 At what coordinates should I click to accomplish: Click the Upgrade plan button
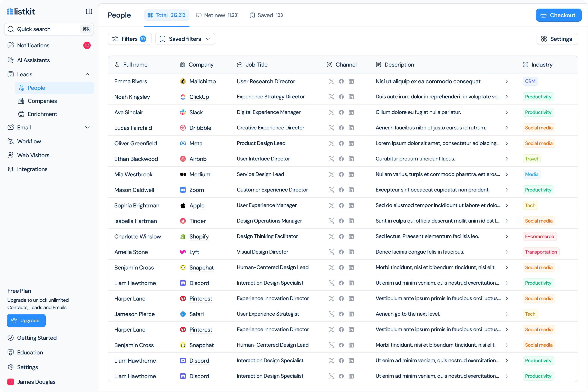point(26,321)
